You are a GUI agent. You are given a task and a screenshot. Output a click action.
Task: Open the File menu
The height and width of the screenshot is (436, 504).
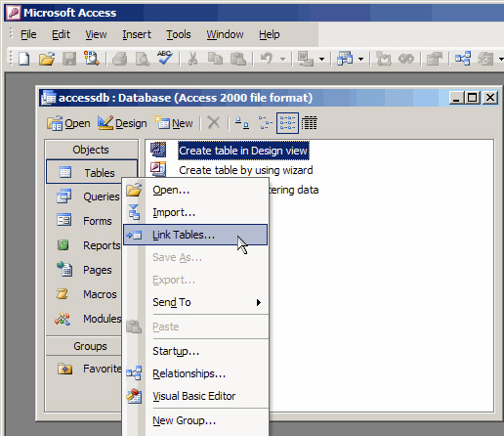28,34
